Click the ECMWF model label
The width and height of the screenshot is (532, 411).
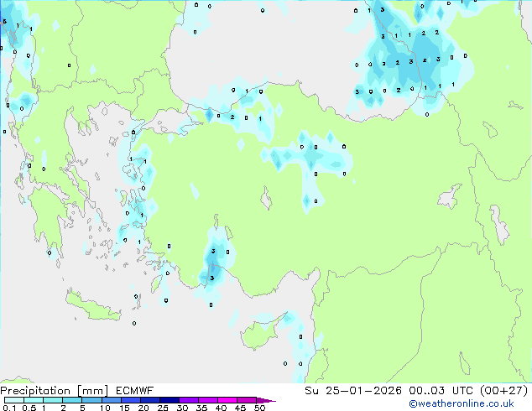point(135,391)
